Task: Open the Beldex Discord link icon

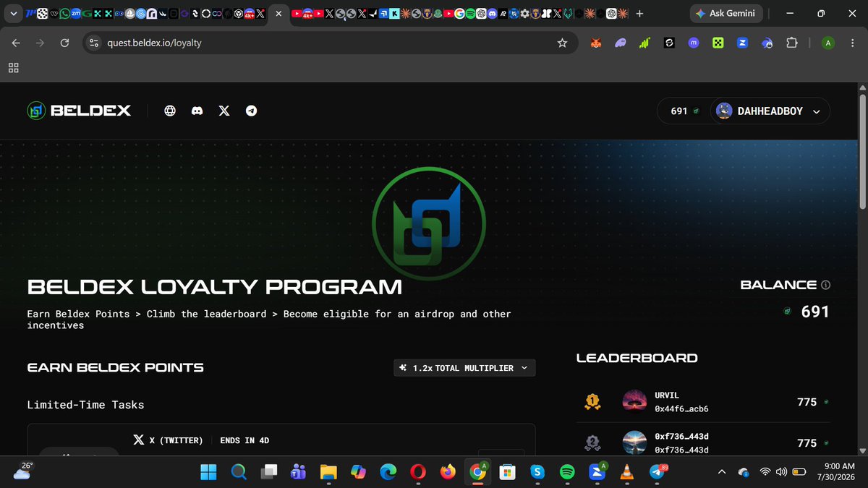Action: pyautogui.click(x=197, y=111)
